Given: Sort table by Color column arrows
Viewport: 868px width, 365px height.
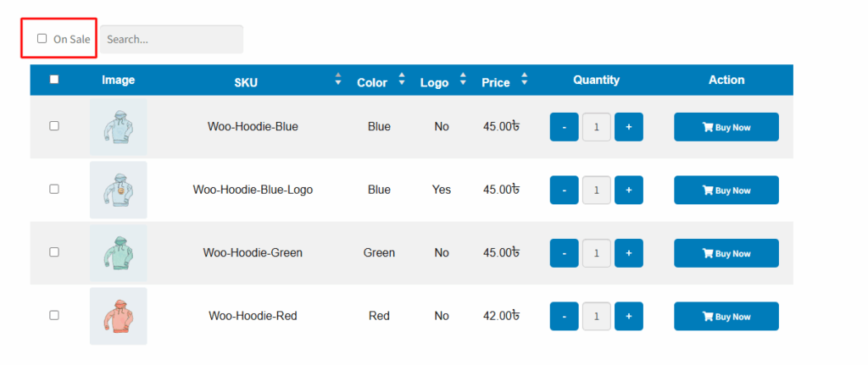Looking at the screenshot, I should tap(402, 79).
